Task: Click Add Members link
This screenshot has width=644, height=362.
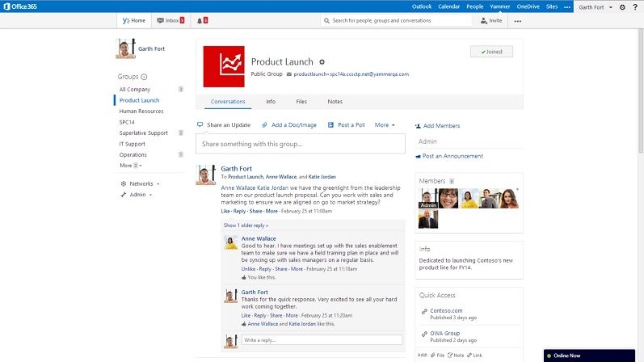Action: click(437, 126)
